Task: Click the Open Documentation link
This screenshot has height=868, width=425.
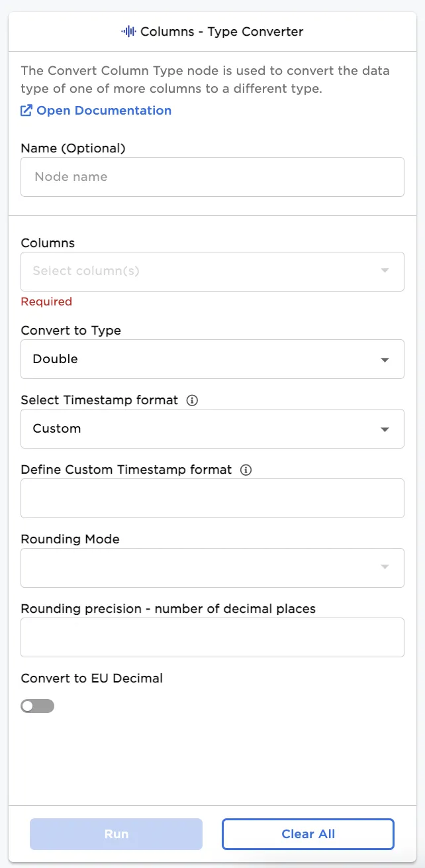Action: coord(103,111)
